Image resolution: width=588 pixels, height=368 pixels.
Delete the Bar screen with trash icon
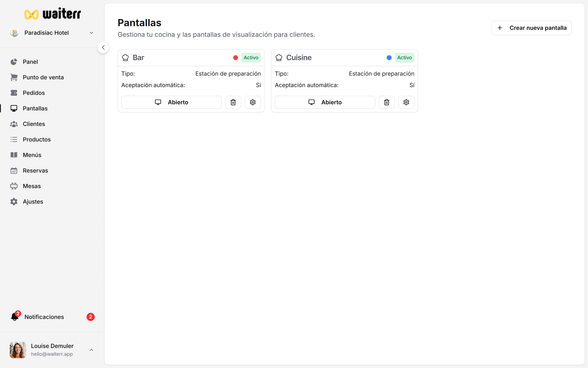[233, 102]
